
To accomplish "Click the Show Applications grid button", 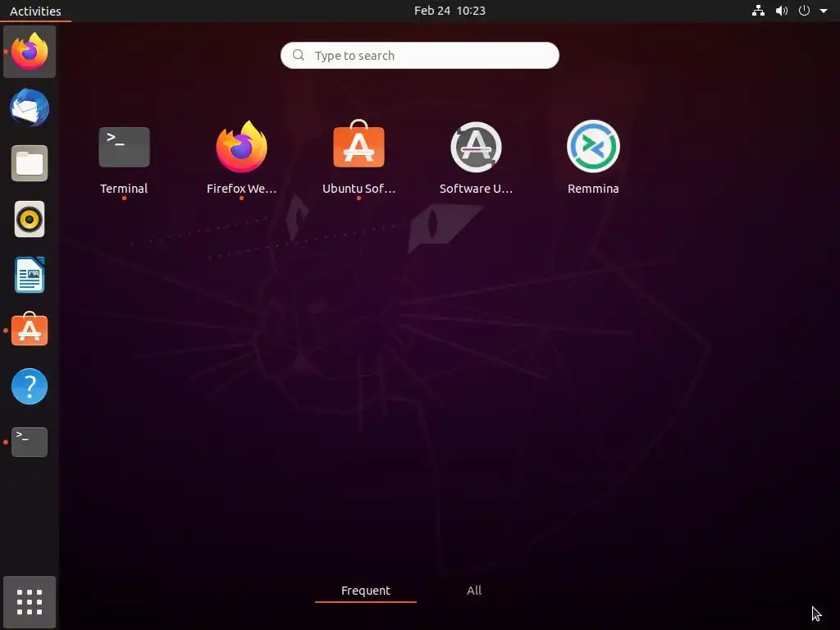I will coord(30,601).
